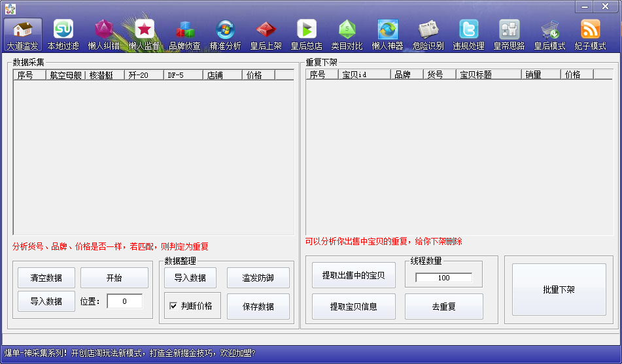Image resolution: width=622 pixels, height=364 pixels.
Task: Select the 懒人监督 star icon
Action: [x=145, y=35]
